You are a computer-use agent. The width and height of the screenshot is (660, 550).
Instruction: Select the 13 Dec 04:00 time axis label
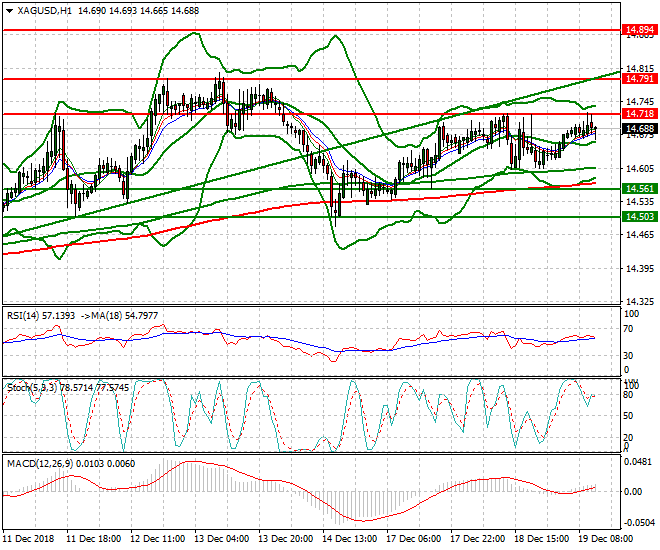(222, 539)
